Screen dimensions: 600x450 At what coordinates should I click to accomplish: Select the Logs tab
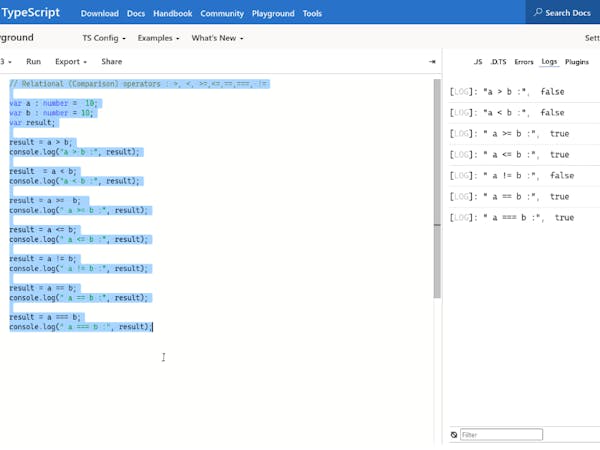(549, 62)
